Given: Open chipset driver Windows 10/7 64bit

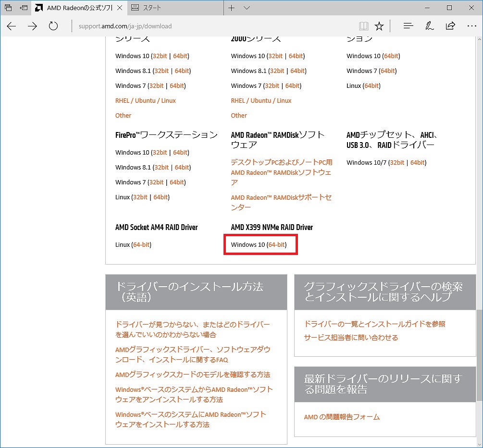Looking at the screenshot, I should click(417, 162).
